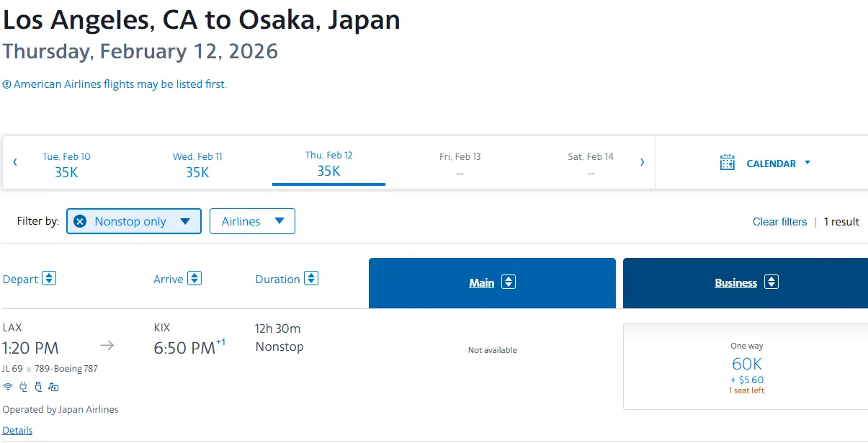Go to later dates with right chevron

tap(642, 163)
